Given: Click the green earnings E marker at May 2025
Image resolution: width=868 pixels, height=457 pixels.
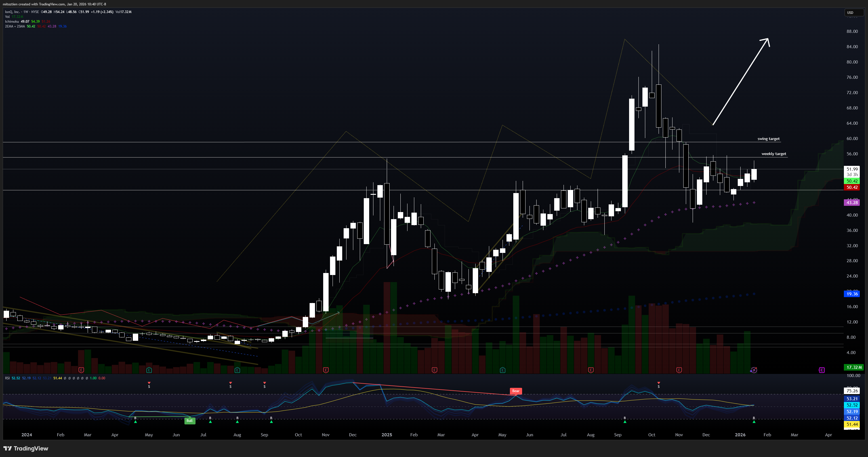Looking at the screenshot, I should (x=503, y=370).
